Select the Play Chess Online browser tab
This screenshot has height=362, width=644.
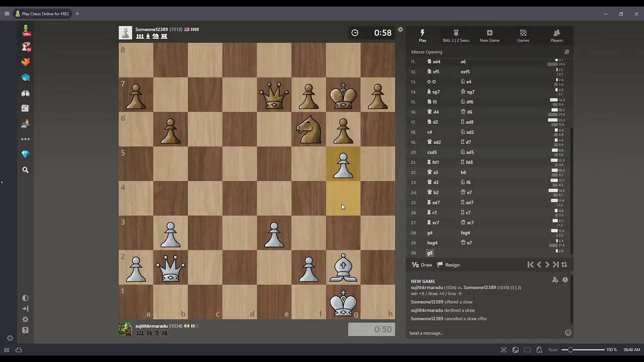click(42, 14)
